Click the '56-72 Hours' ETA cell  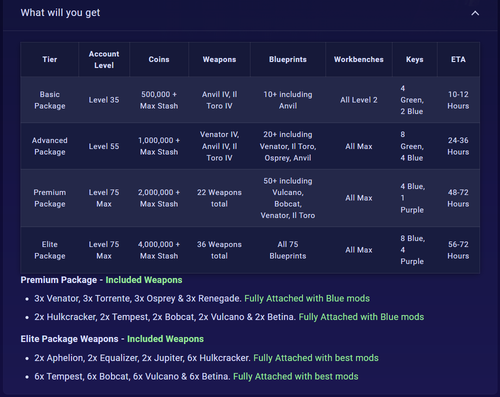[x=458, y=250]
